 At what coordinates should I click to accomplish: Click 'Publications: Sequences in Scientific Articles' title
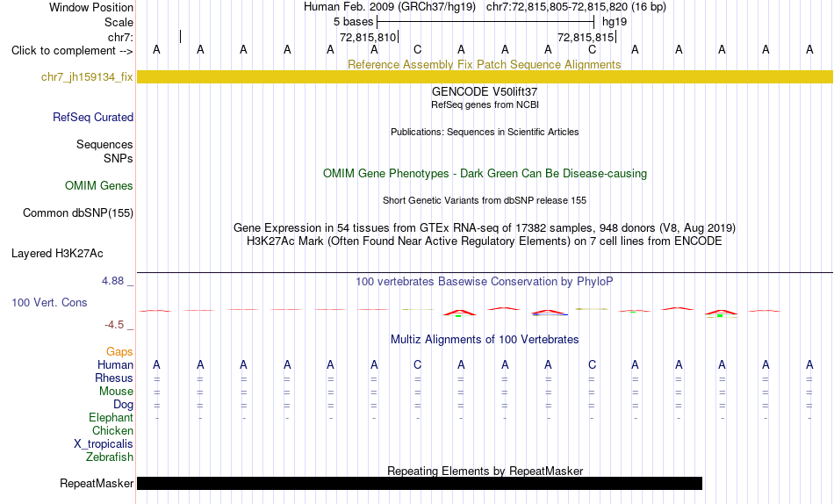(x=485, y=132)
